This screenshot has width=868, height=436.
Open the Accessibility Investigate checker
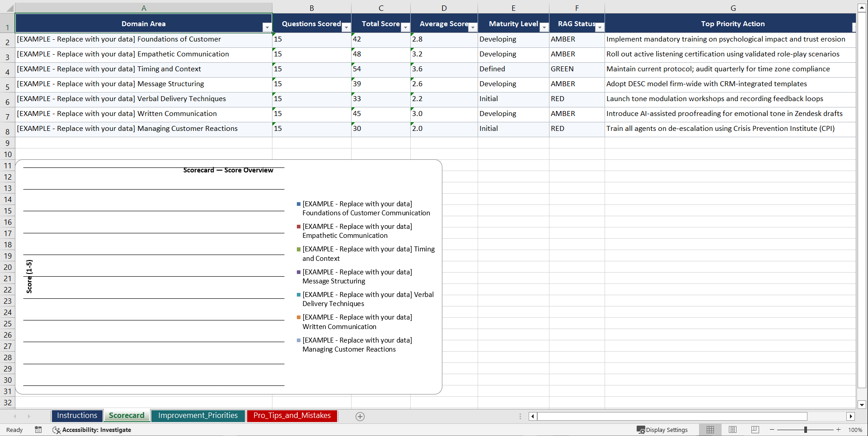coord(96,430)
